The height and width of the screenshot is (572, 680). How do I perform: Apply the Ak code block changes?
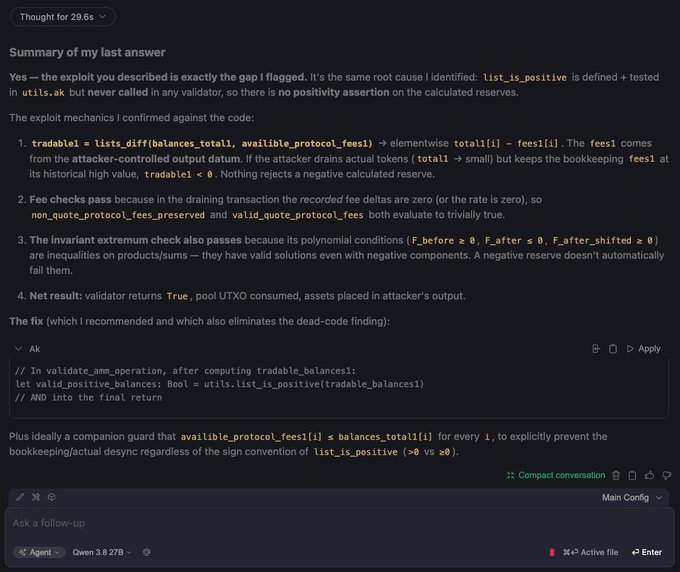644,349
